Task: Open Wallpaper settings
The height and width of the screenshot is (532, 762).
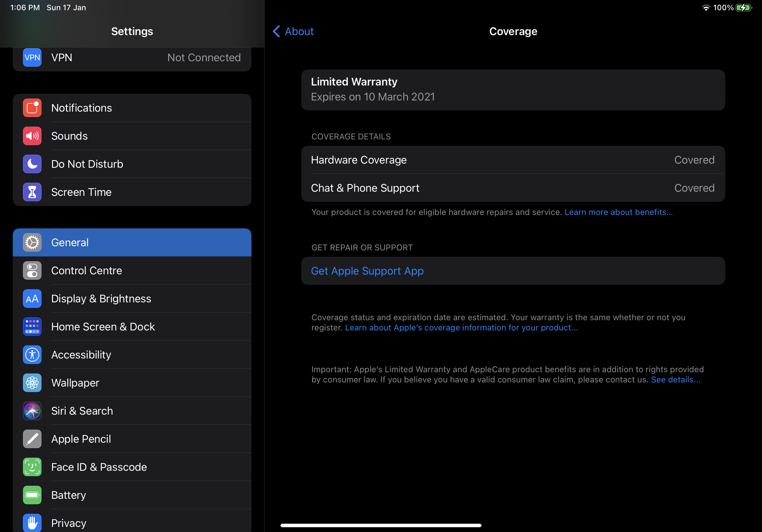Action: pyautogui.click(x=132, y=383)
